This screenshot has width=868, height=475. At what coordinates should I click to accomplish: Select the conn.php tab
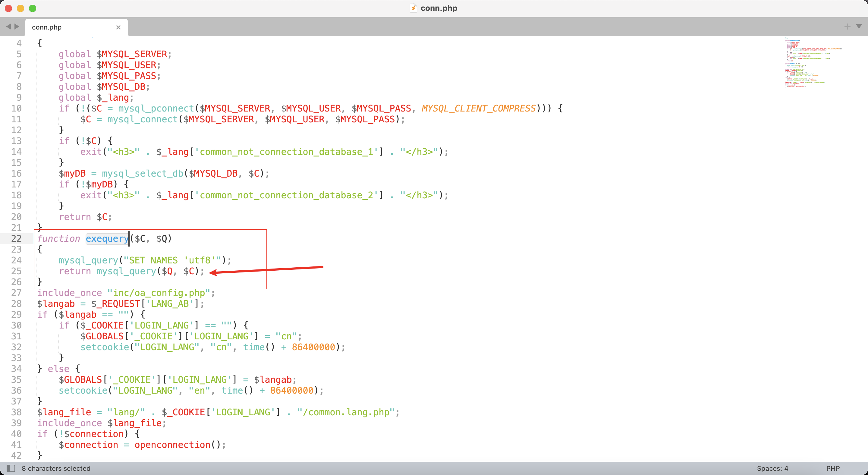(x=47, y=27)
